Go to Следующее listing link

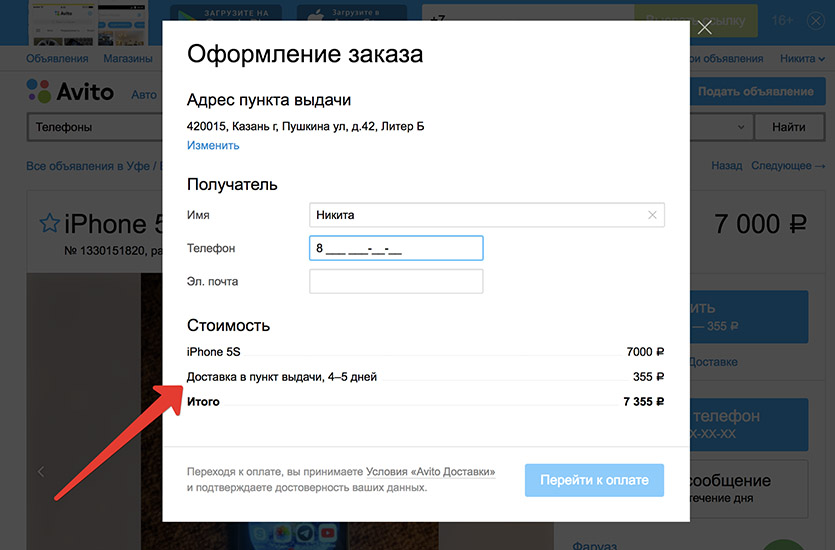[x=788, y=166]
